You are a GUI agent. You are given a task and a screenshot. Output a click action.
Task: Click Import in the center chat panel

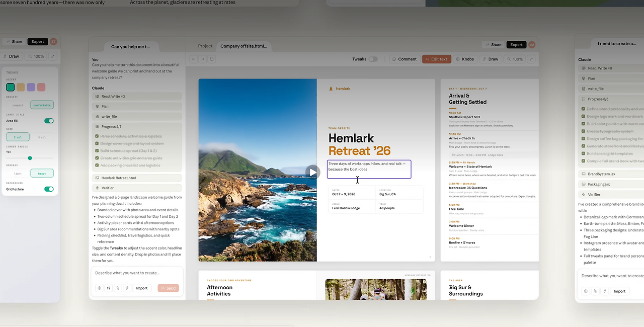(x=142, y=288)
